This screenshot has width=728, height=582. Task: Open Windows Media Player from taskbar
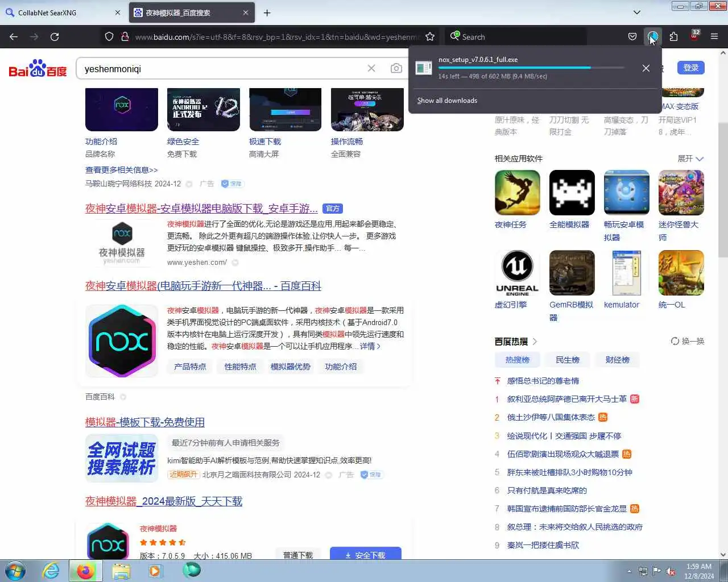click(155, 571)
